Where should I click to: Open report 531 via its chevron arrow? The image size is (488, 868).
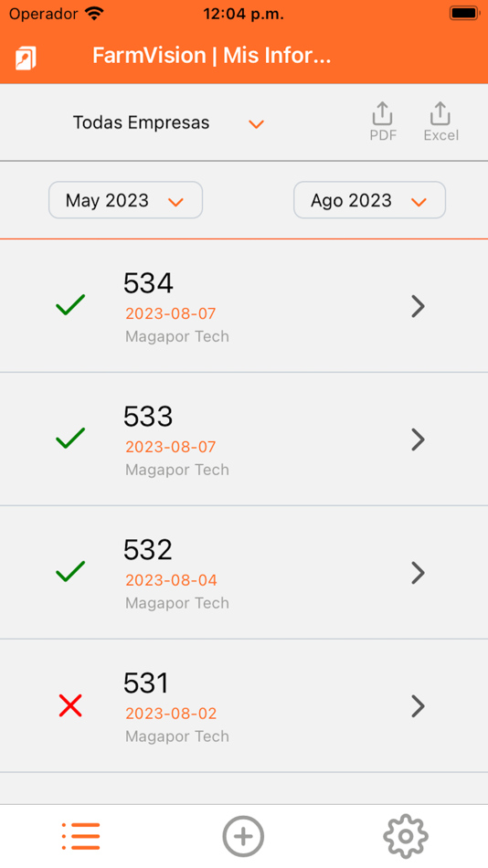tap(419, 705)
